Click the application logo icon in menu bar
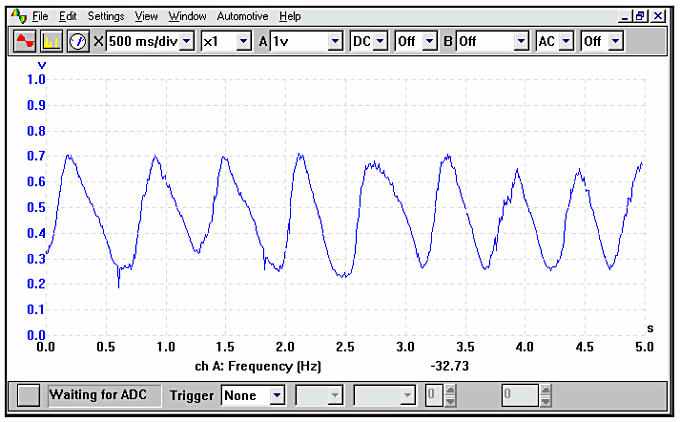680x422 pixels. coord(17,16)
